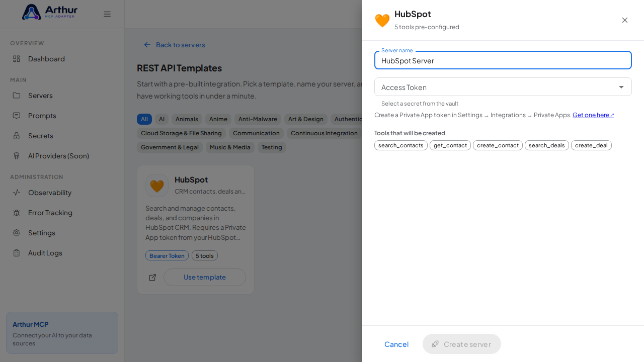The image size is (644, 362).
Task: Open the 'Get one here' link
Action: 593,115
